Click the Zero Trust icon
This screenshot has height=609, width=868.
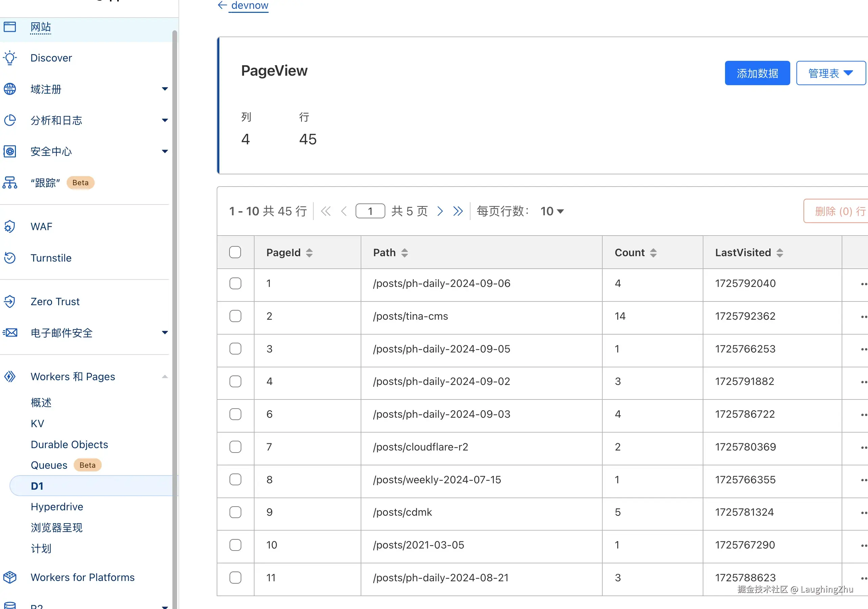[x=10, y=301]
